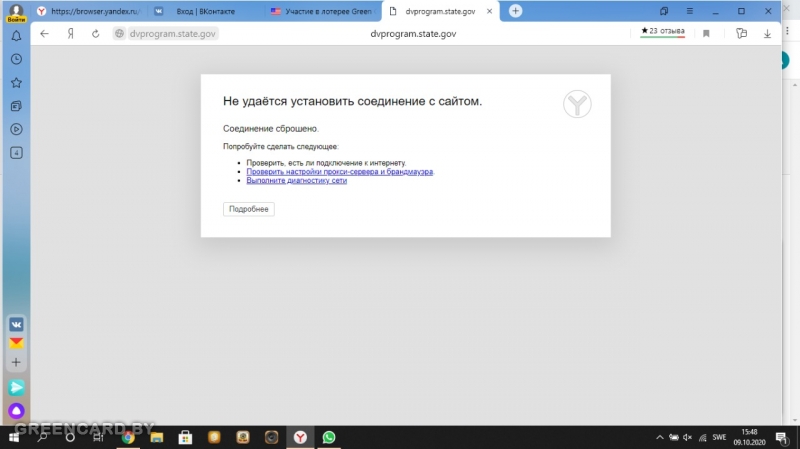The image size is (800, 449).
Task: Launch Alice voice assistant
Action: click(16, 410)
